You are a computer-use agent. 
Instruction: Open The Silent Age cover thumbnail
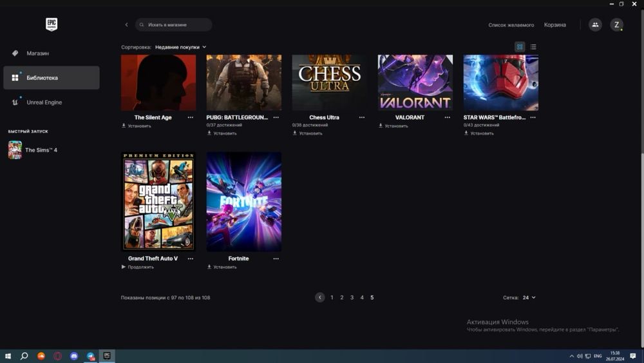158,83
